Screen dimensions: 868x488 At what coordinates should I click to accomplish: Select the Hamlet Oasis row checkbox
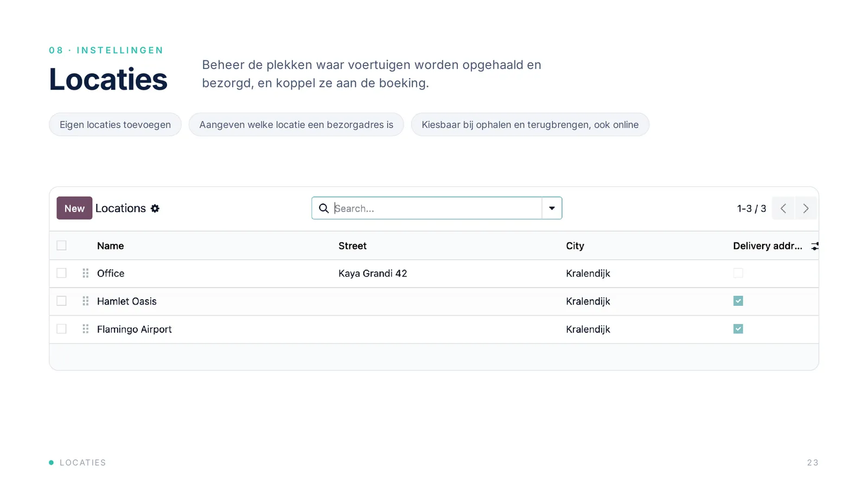coord(61,301)
